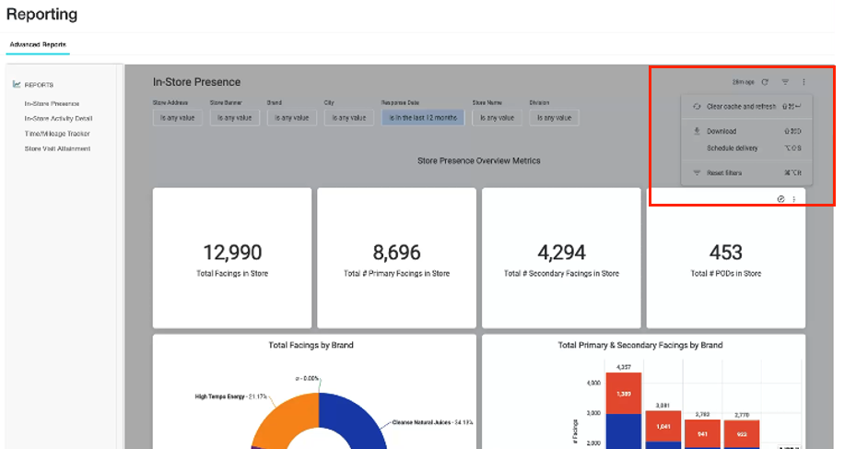The width and height of the screenshot is (868, 449).
Task: Open the City filter dropdown
Action: tap(348, 117)
